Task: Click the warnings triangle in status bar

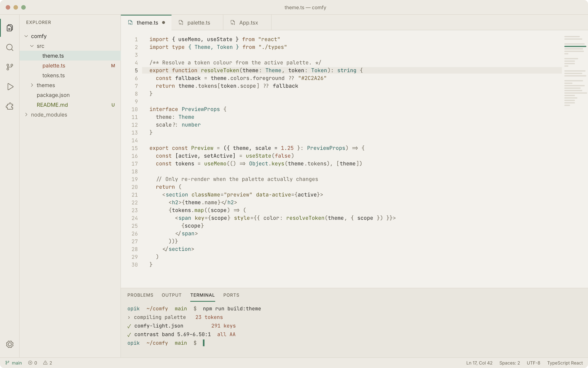Action: [x=45, y=363]
